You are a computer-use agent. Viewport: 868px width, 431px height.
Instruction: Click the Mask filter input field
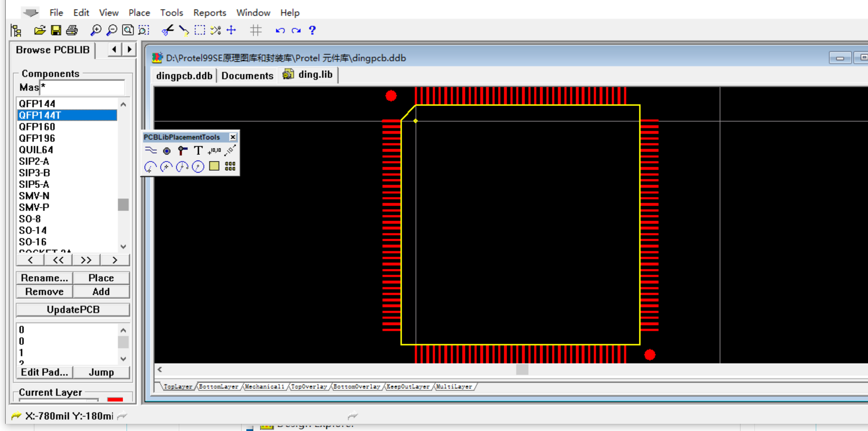pos(82,87)
